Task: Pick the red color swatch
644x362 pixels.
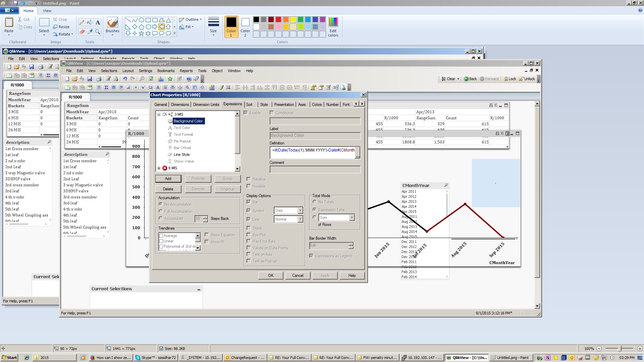Action: tap(278, 19)
